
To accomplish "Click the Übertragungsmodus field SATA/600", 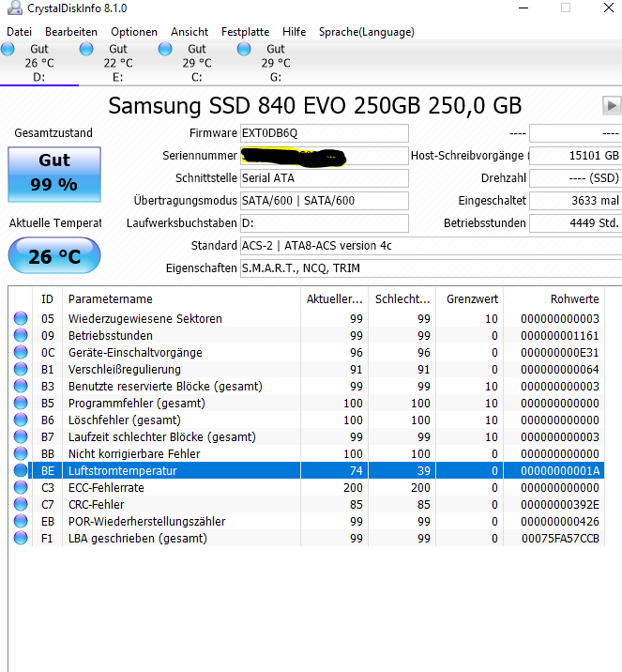I will (x=325, y=201).
